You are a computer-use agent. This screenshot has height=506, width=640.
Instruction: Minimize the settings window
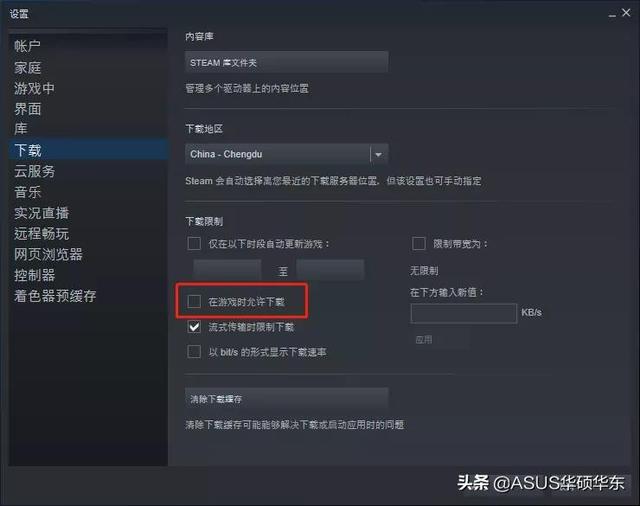coord(612,14)
